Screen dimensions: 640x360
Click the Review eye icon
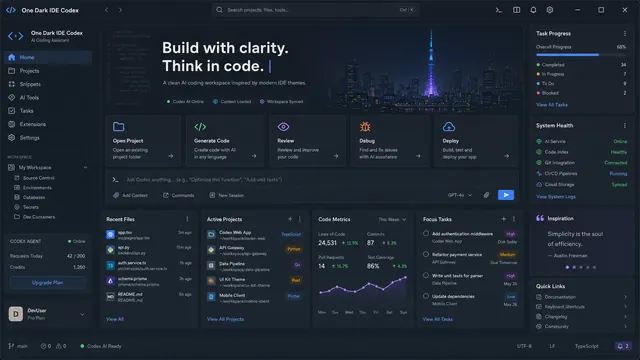(283, 127)
